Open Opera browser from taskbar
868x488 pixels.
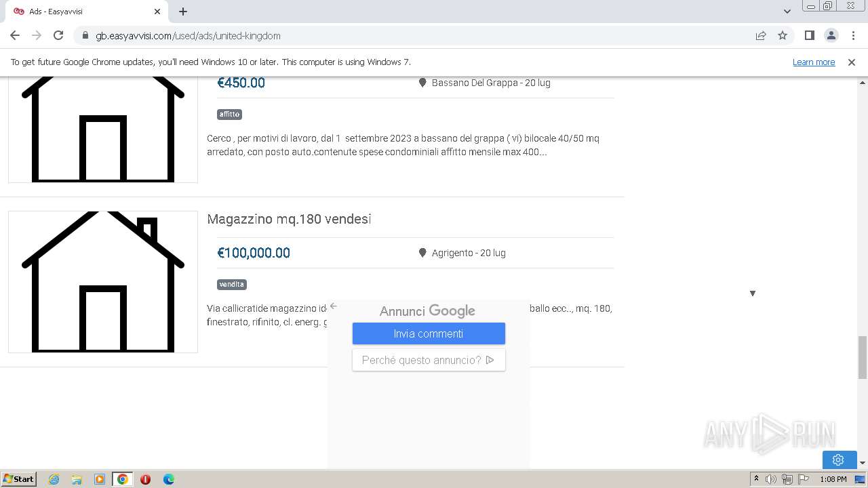click(x=145, y=479)
